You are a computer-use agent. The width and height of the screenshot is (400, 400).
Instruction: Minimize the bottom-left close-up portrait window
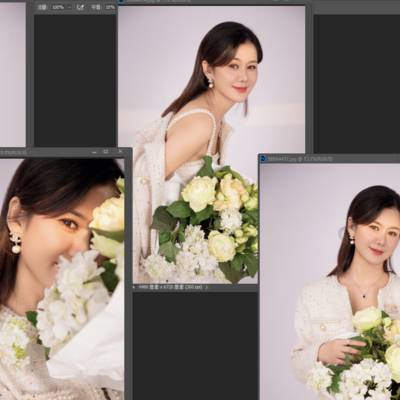point(95,152)
